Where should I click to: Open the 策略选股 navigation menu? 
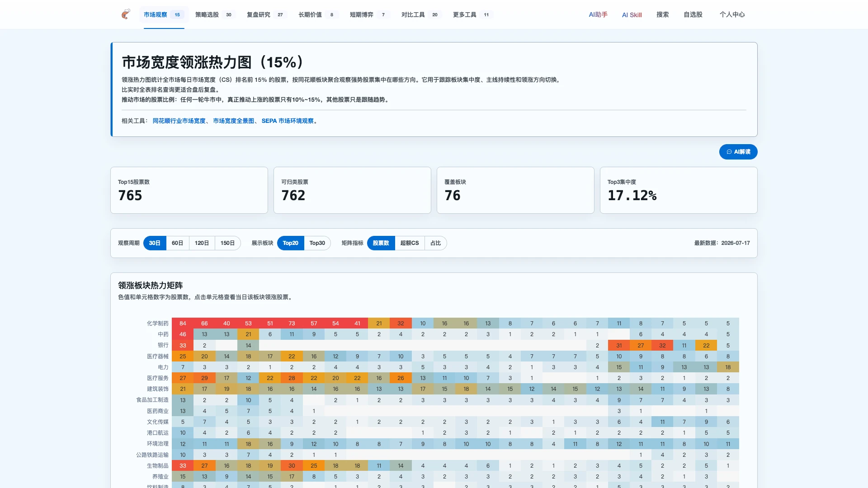(x=215, y=14)
